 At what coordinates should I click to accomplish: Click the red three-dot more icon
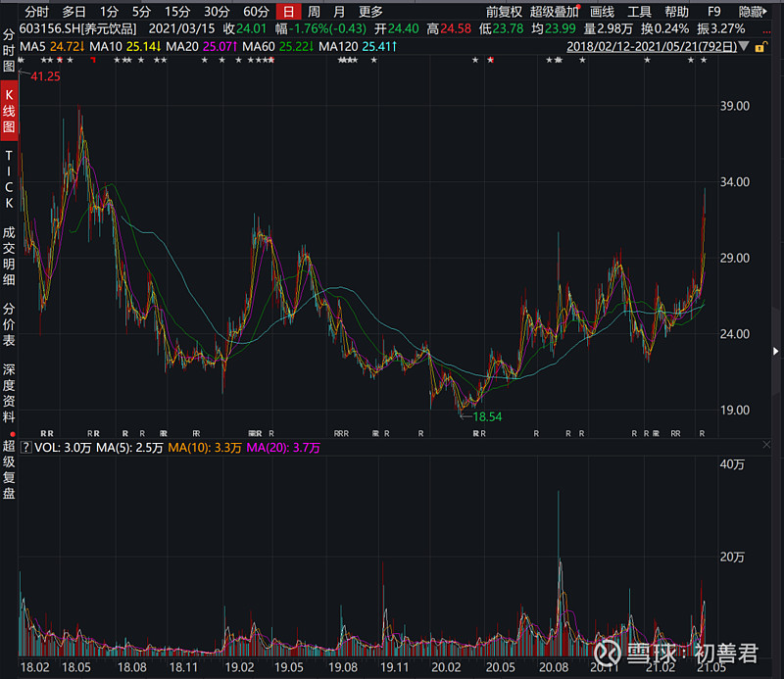point(766,32)
